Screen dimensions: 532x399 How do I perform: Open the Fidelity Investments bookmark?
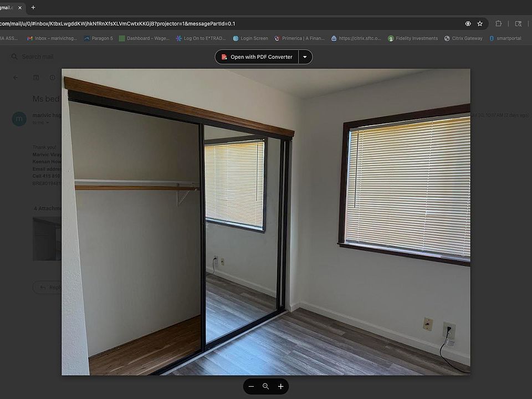(x=413, y=39)
